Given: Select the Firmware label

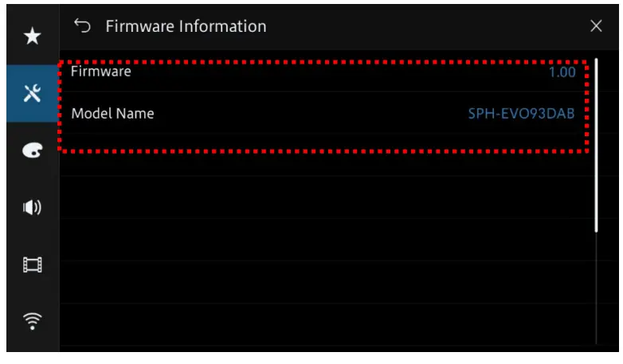Looking at the screenshot, I should click(100, 72).
